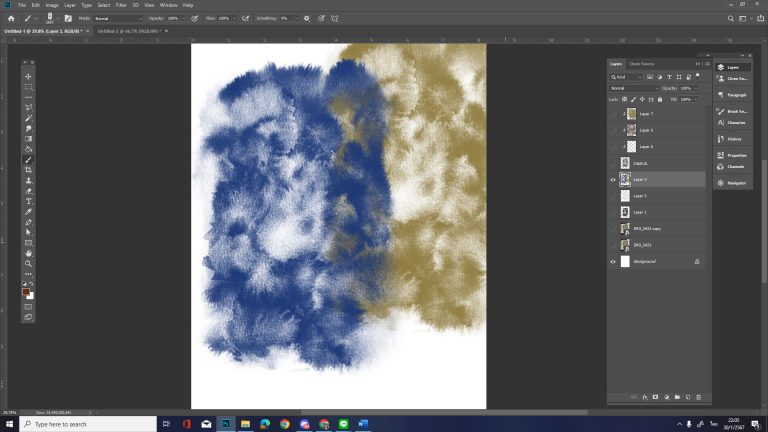The image size is (768, 432).
Task: Click the smoothing options gear icon
Action: (305, 18)
